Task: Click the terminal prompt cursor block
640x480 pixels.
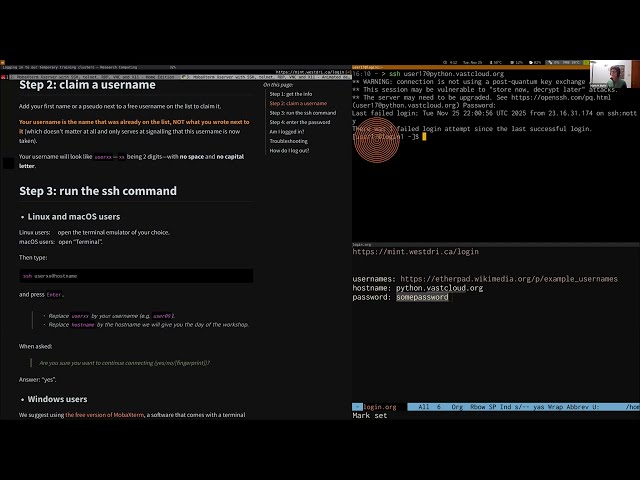Action: (x=424, y=137)
